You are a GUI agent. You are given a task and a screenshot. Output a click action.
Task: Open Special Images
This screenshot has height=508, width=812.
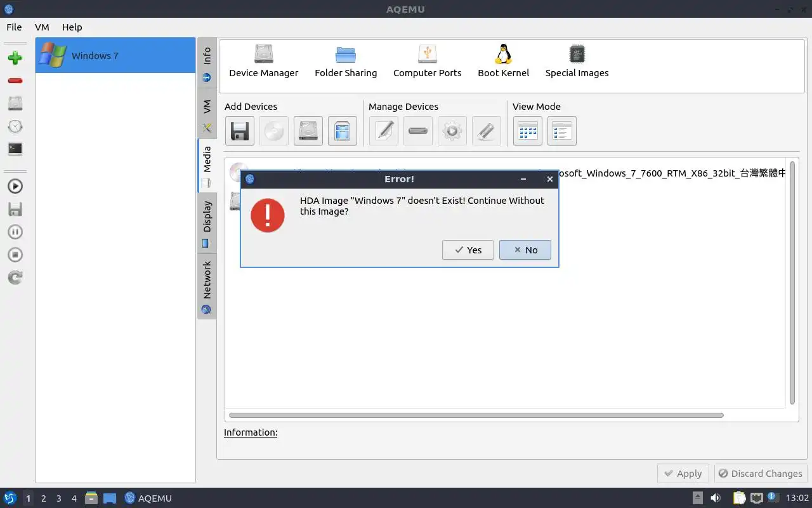[577, 61]
